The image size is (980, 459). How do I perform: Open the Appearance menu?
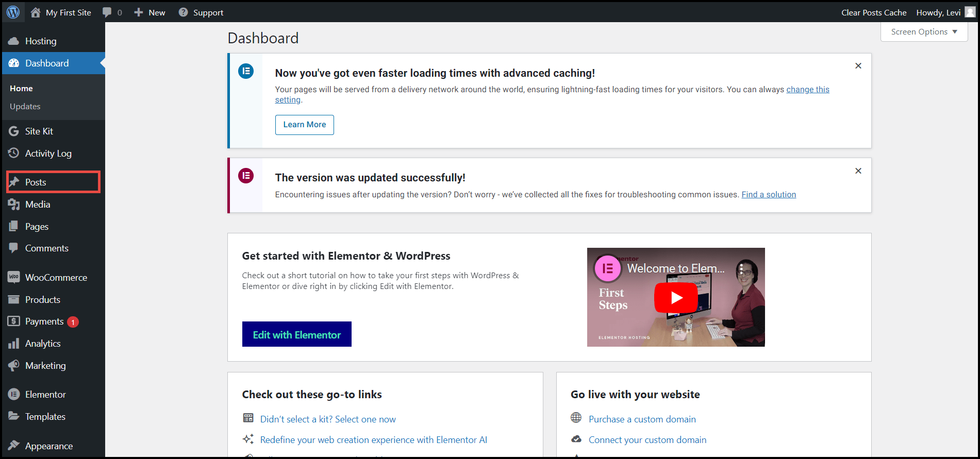[x=54, y=446]
